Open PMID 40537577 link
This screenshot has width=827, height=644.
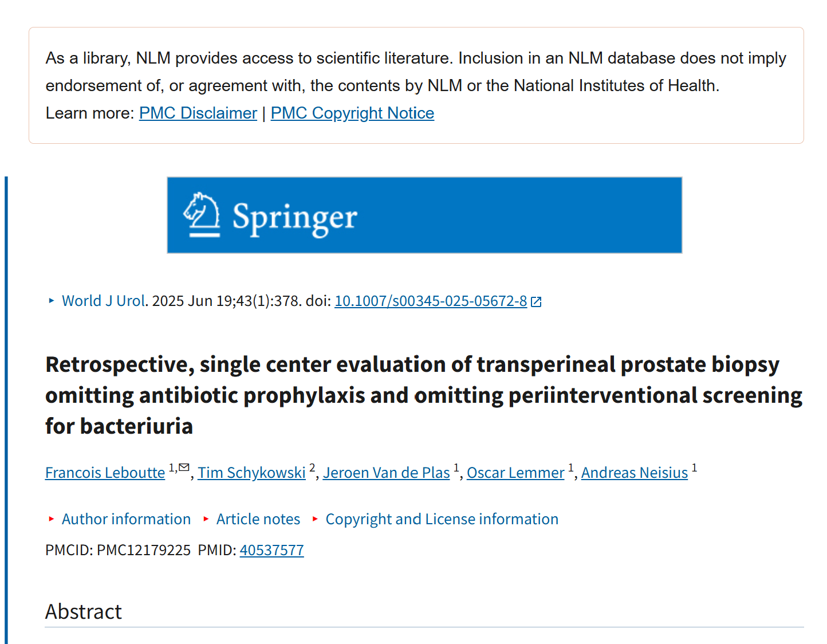(271, 550)
